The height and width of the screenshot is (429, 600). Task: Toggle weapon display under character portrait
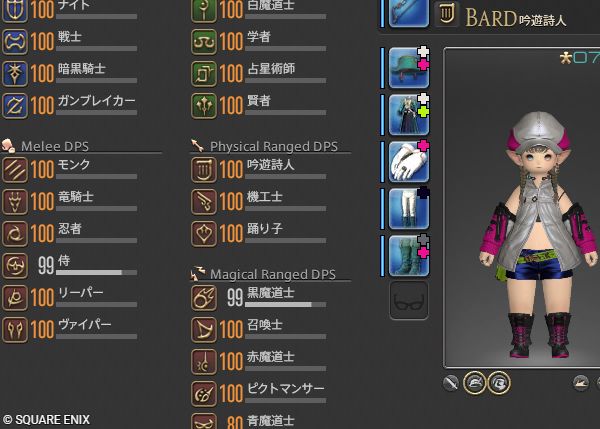click(x=451, y=383)
